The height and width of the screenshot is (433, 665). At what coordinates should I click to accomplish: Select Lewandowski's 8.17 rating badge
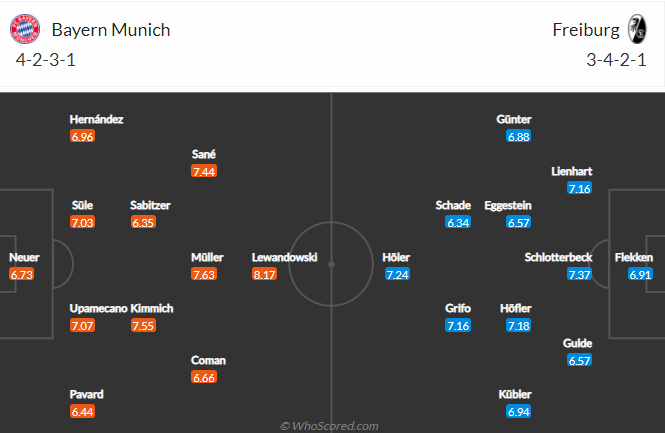(x=265, y=274)
